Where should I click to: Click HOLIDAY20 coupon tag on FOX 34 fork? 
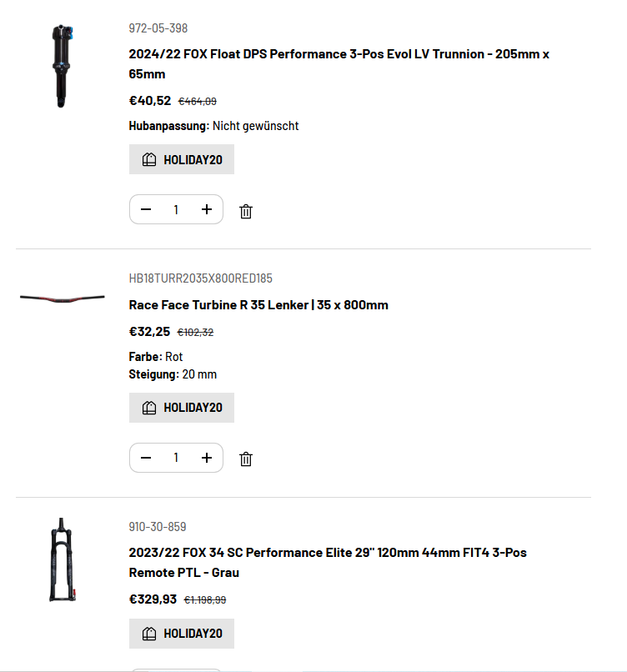(182, 634)
